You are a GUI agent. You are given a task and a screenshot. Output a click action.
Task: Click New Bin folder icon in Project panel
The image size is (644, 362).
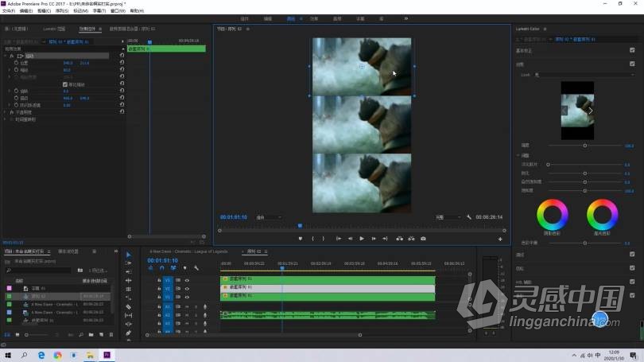point(91,335)
